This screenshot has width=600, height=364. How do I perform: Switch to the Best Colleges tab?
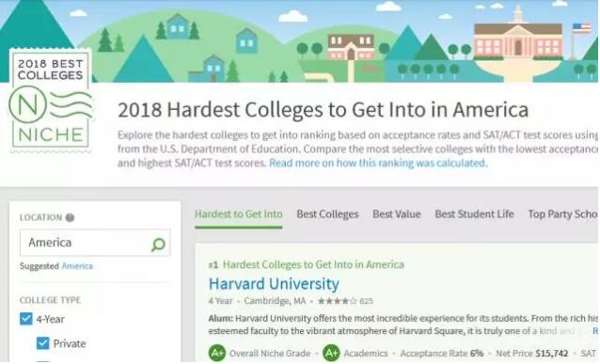327,214
